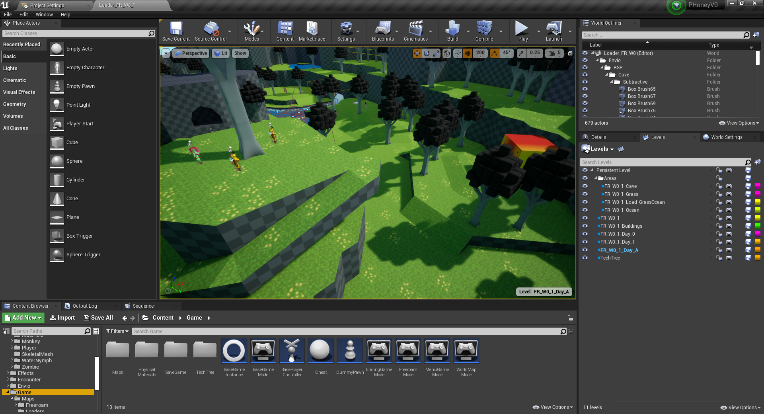Click Content in the breadcrumb path
The width and height of the screenshot is (764, 414).
click(x=163, y=318)
